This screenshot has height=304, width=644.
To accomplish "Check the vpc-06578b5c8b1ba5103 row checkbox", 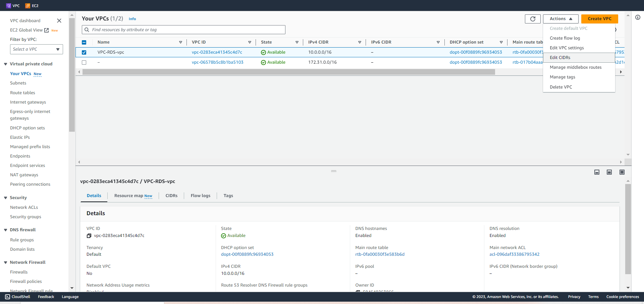I will (x=84, y=62).
